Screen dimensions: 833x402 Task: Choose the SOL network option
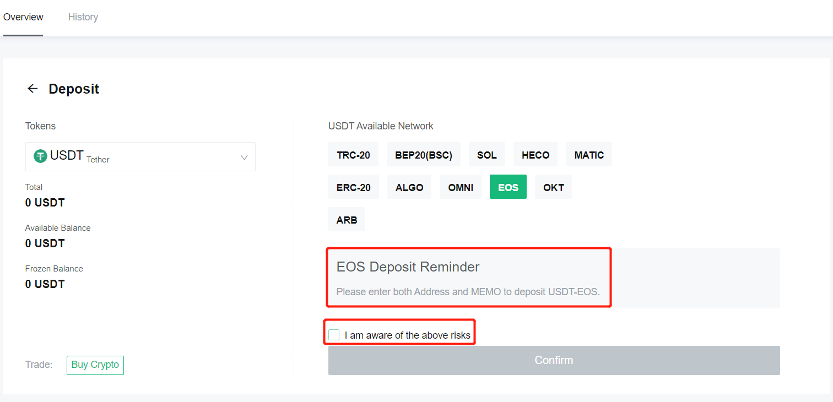[487, 155]
